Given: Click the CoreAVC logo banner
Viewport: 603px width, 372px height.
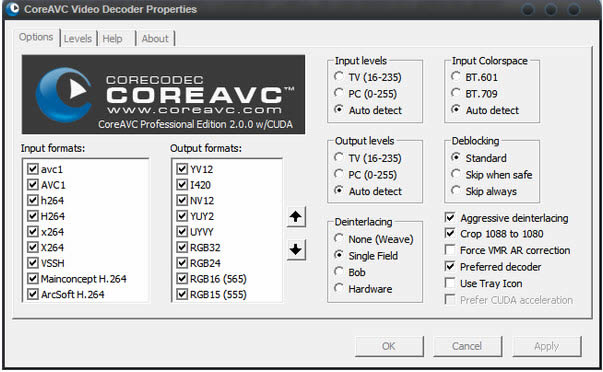Looking at the screenshot, I should click(163, 94).
